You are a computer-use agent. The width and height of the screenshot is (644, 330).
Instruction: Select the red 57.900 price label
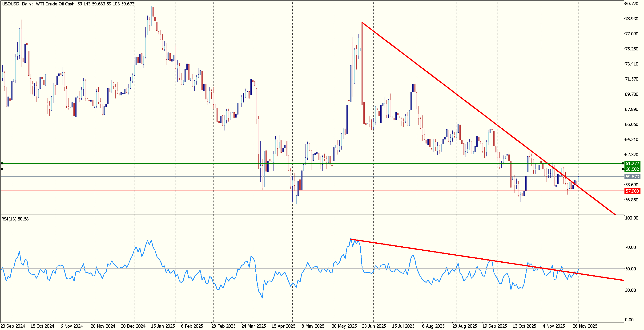[x=632, y=191]
